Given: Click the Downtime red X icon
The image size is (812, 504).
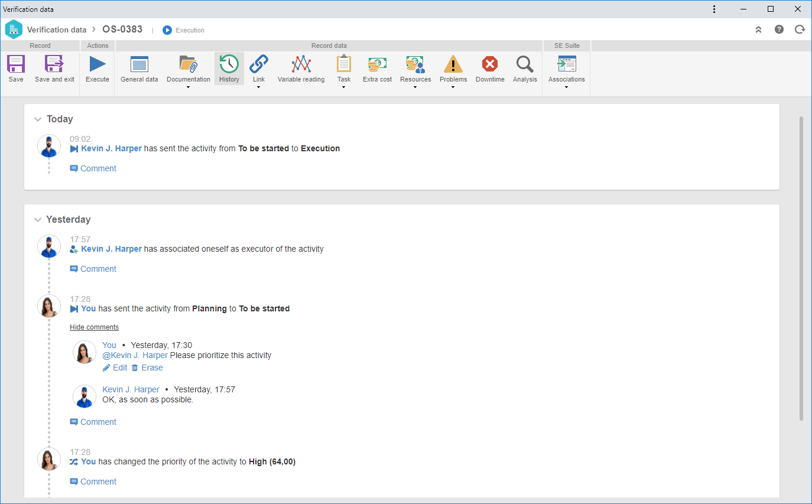Looking at the screenshot, I should (490, 64).
